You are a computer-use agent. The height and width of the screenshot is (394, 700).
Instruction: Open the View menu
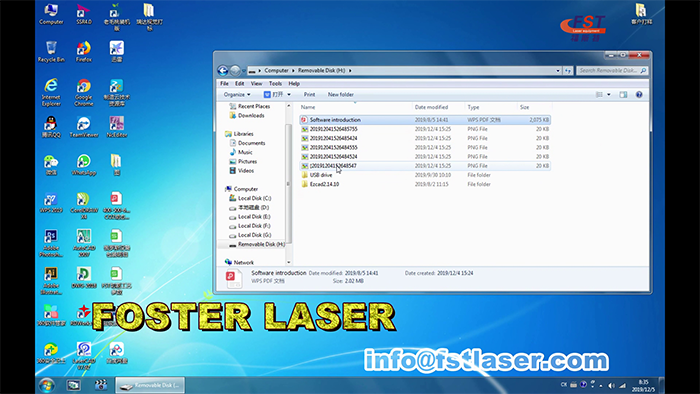click(x=256, y=83)
